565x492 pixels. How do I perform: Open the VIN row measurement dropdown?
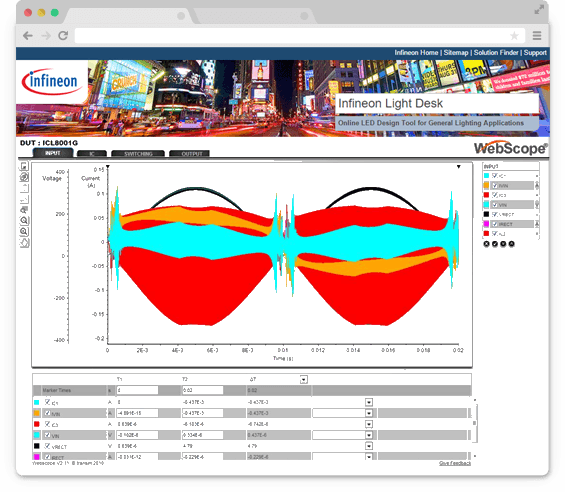pos(369,435)
